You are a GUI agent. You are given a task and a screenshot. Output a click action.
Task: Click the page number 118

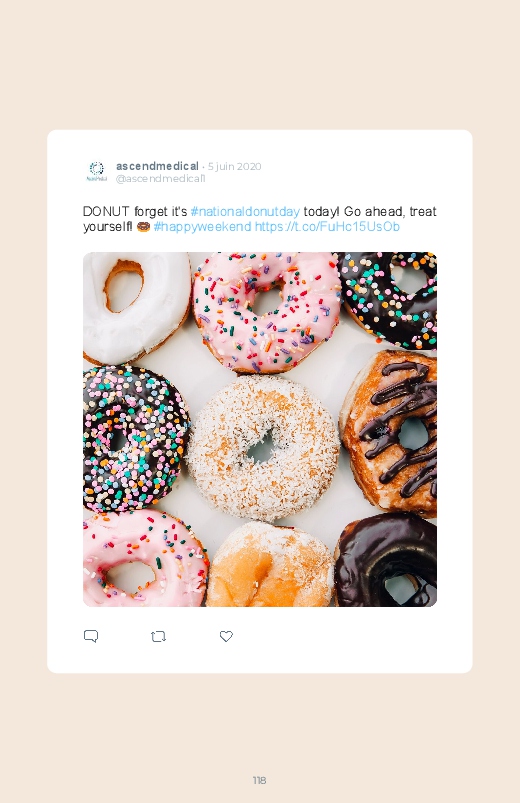(x=259, y=780)
